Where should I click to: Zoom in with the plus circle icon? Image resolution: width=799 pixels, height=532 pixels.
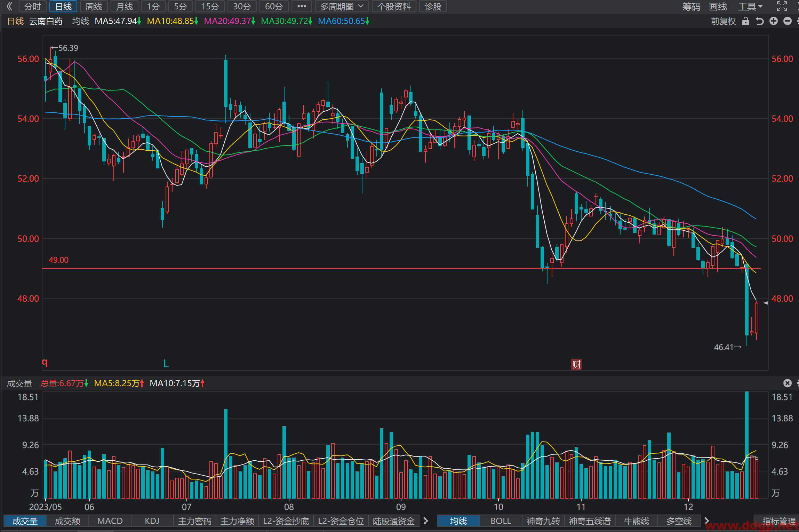[x=774, y=21]
